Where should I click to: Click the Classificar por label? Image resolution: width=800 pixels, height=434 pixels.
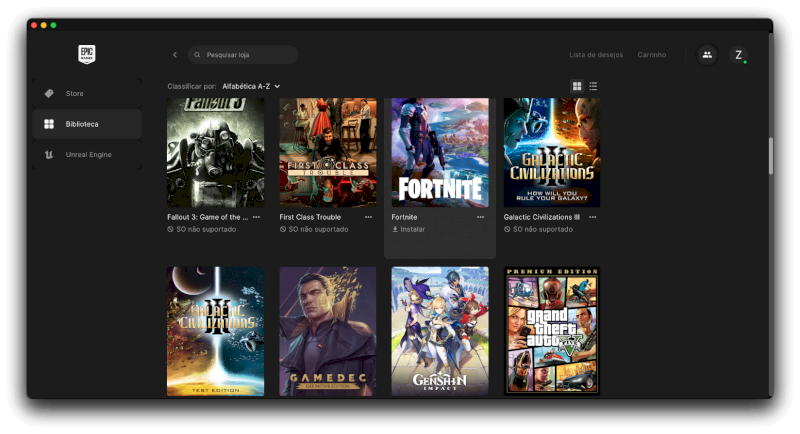tap(191, 86)
